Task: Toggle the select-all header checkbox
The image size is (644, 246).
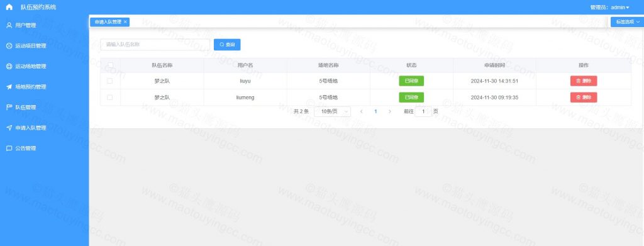Action: pyautogui.click(x=110, y=65)
